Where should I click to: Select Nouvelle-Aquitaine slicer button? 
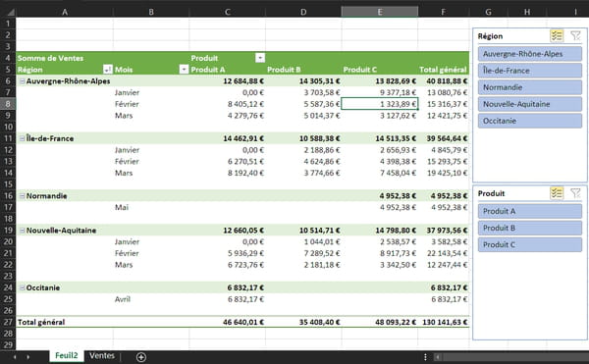point(530,104)
